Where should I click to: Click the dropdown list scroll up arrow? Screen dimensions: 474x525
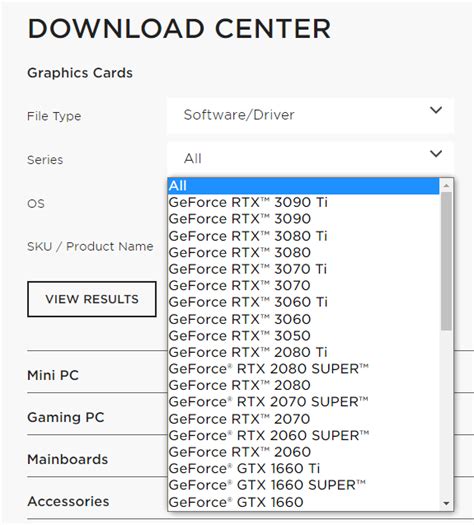[446, 185]
